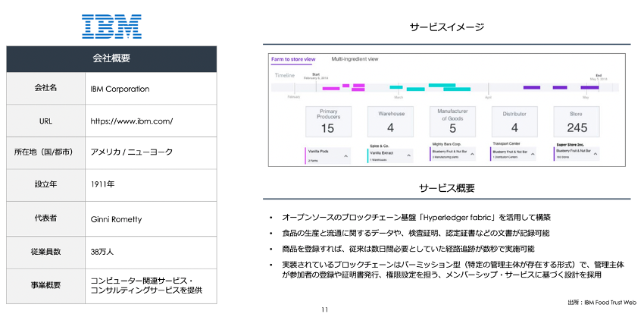Click the Mighty Bars Corp. label

[446, 144]
